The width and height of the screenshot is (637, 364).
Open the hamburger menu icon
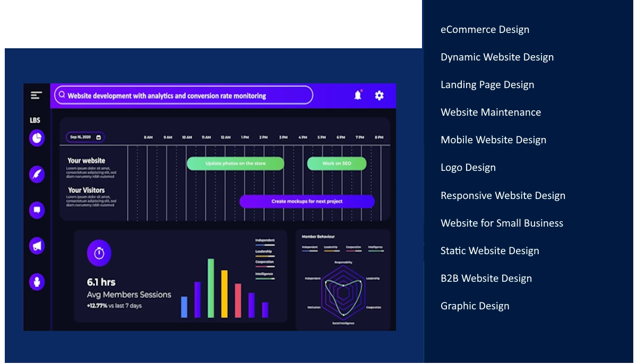(36, 96)
